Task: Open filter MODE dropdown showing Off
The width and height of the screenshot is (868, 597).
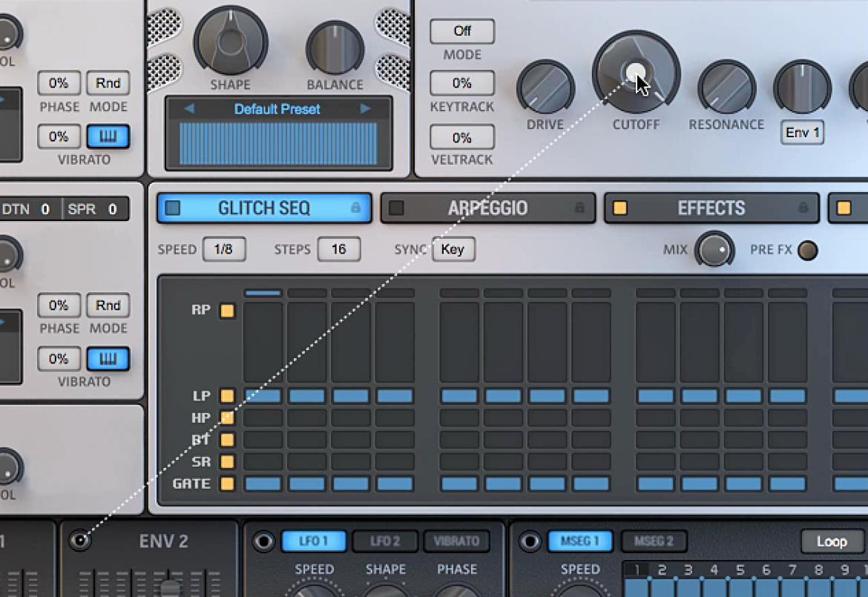Action: pos(462,31)
